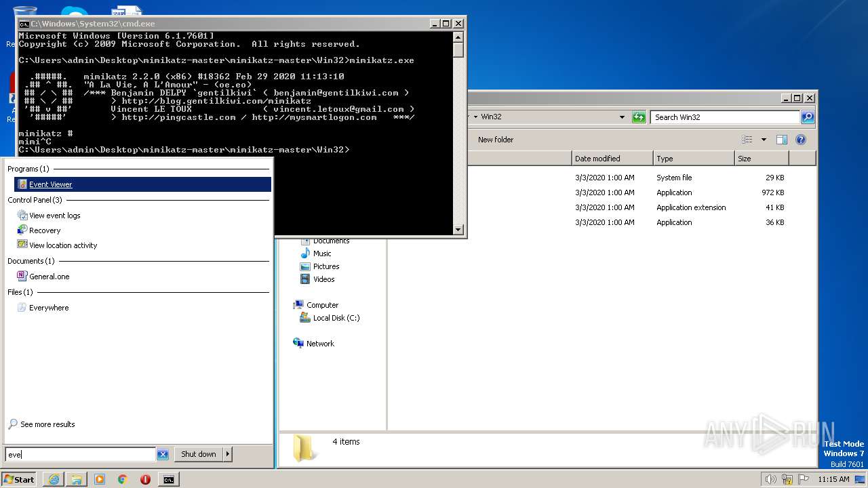Click the Explorer help icon

tap(801, 140)
